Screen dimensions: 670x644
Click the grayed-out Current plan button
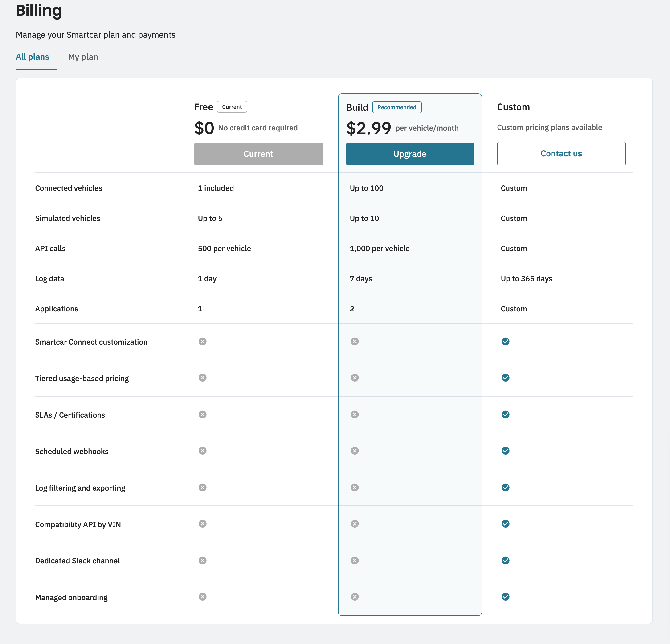click(258, 154)
